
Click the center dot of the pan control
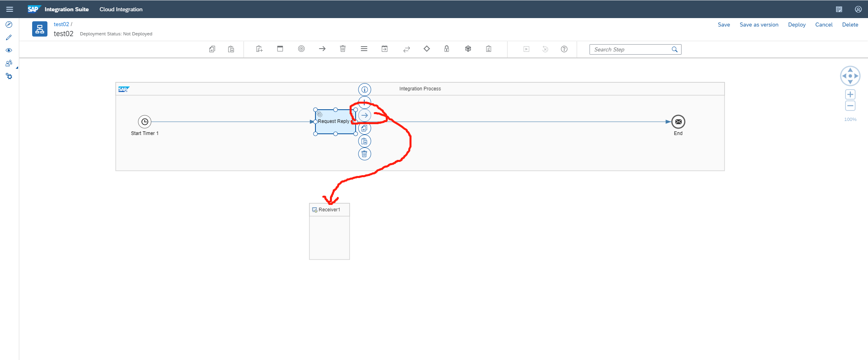point(850,76)
